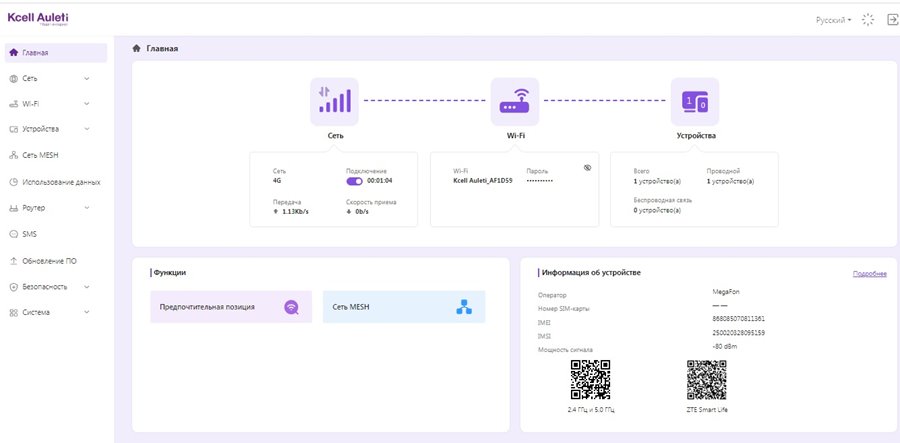This screenshot has width=900, height=443.
Task: Expand the Сеть sidebar section
Action: [x=55, y=78]
